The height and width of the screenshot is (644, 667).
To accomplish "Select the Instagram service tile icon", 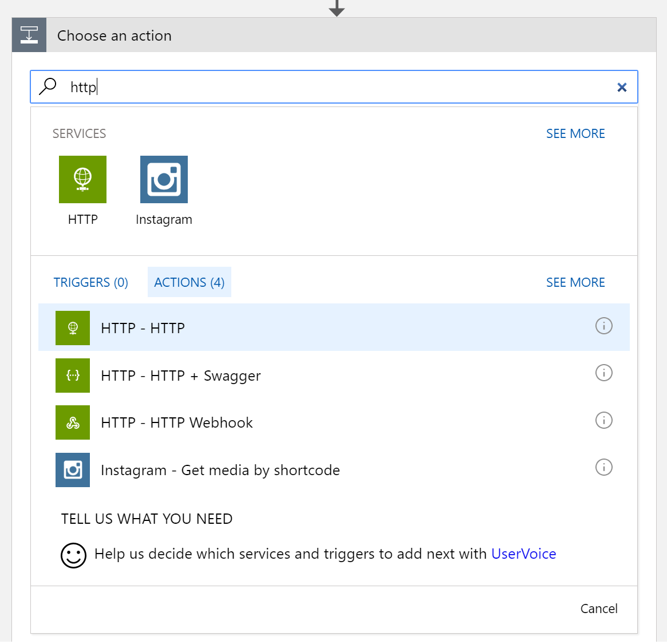I will [x=164, y=179].
